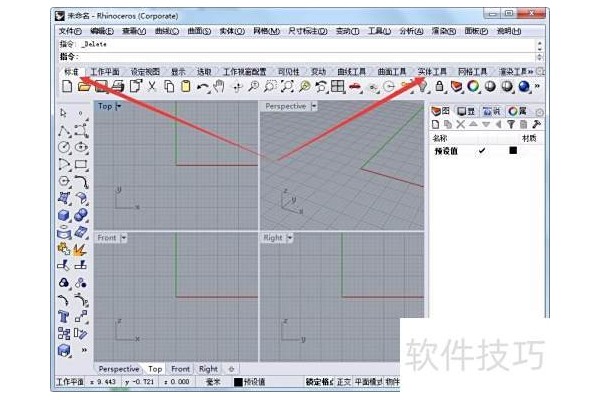Expand more sidebar tools with » chevron

point(84,350)
